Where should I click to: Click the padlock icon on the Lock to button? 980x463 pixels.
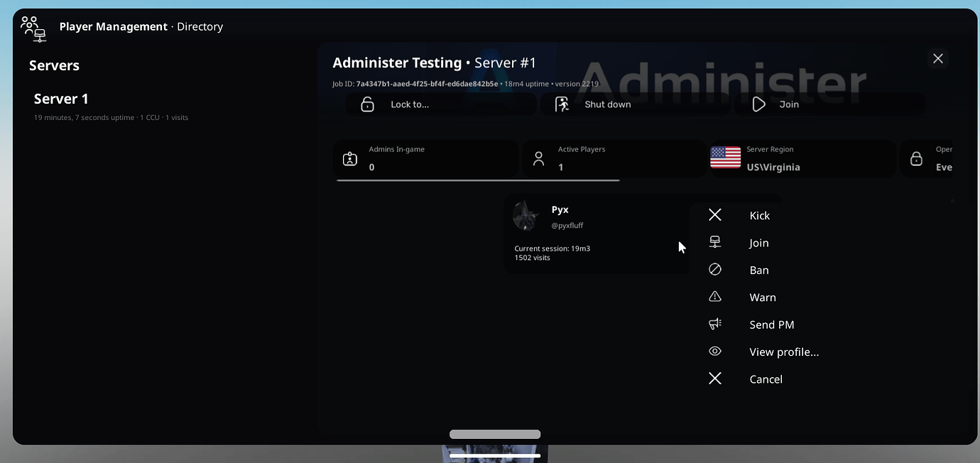pos(367,104)
